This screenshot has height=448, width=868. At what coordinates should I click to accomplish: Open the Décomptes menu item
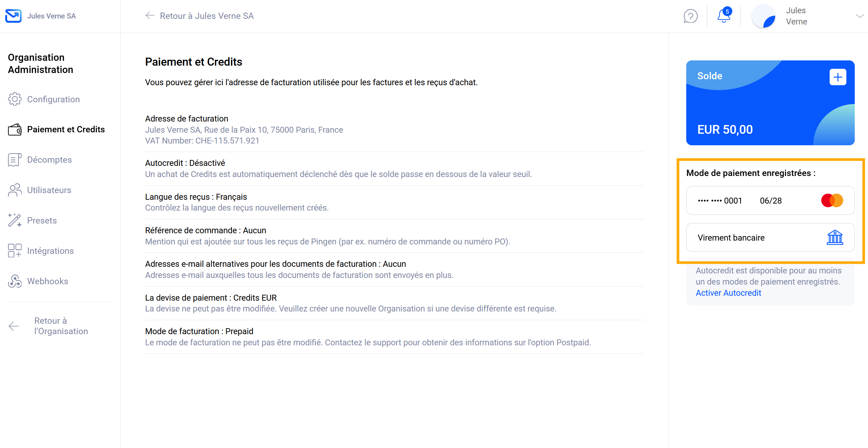(x=49, y=160)
